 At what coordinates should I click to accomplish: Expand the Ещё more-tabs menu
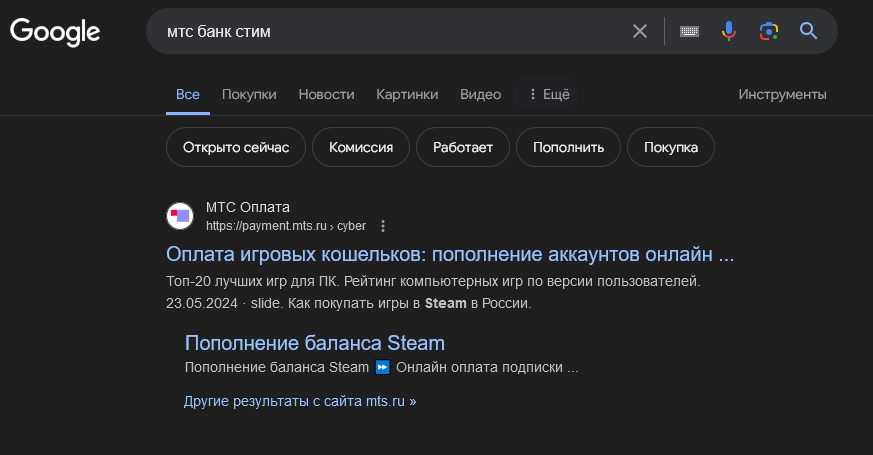point(547,94)
